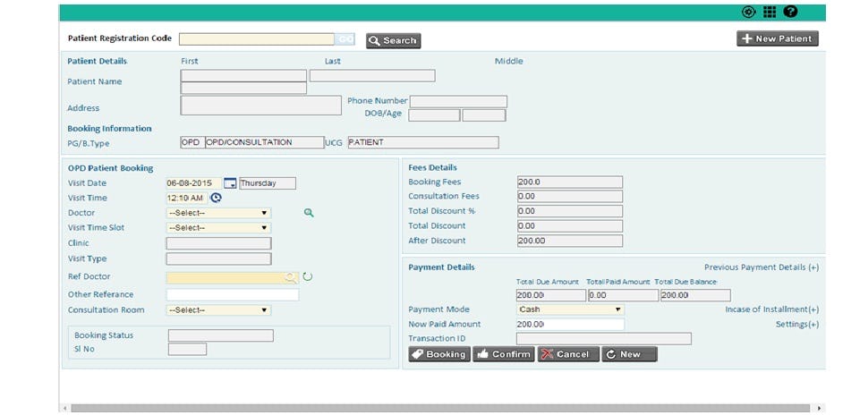Expand Incase of Installment(+)

pos(771,309)
